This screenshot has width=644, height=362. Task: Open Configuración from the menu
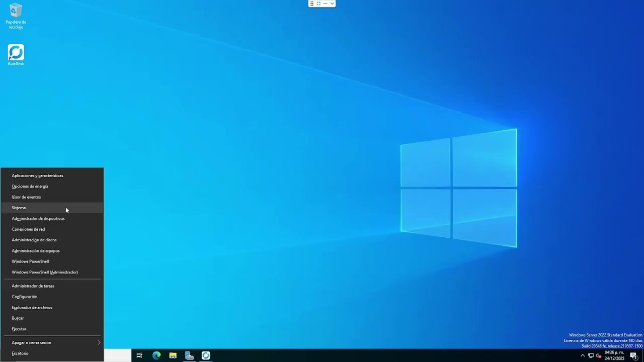[x=52, y=297]
